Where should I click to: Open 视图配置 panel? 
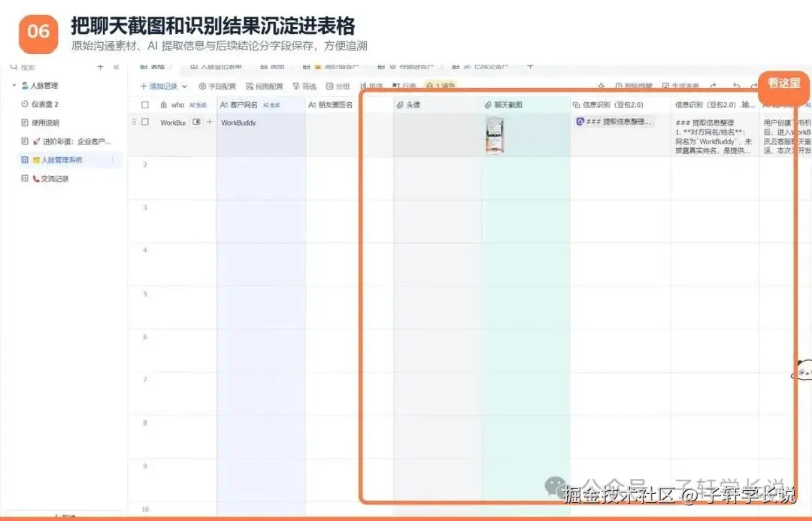265,86
